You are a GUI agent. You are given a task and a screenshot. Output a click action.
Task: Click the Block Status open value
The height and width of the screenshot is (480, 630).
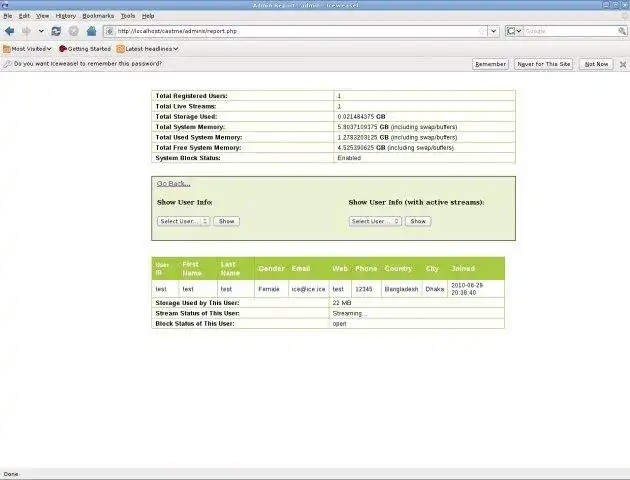(340, 324)
